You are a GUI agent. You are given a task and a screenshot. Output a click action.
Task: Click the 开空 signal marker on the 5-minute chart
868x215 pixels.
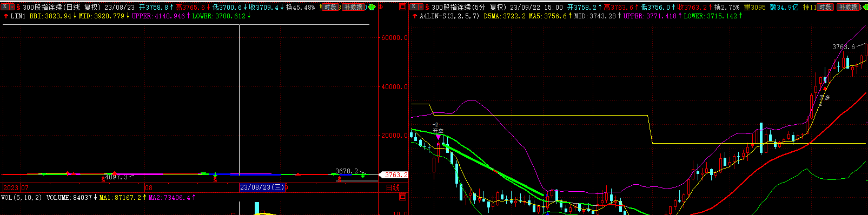[438, 131]
